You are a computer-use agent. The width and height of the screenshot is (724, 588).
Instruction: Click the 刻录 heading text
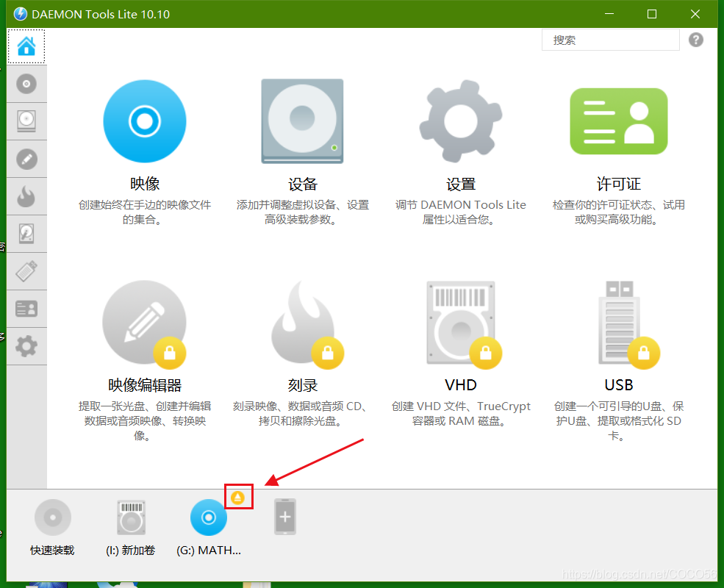pos(302,385)
